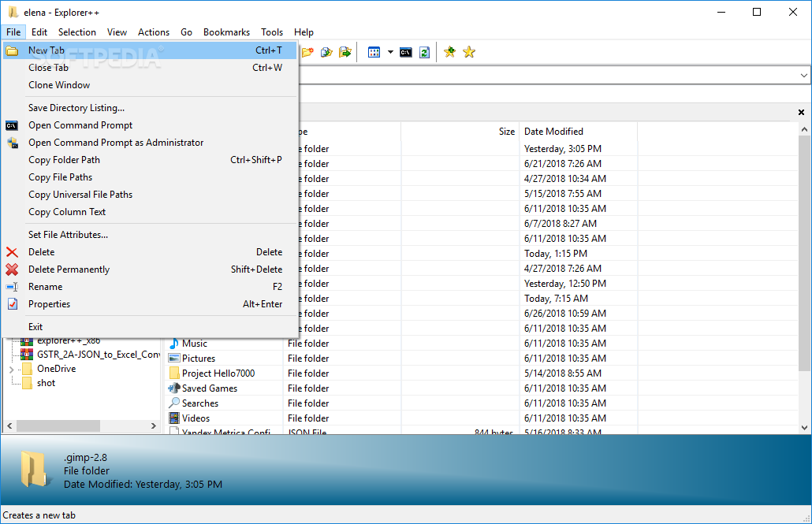
Task: Expand the OneDrive tree node
Action: pyautogui.click(x=11, y=370)
